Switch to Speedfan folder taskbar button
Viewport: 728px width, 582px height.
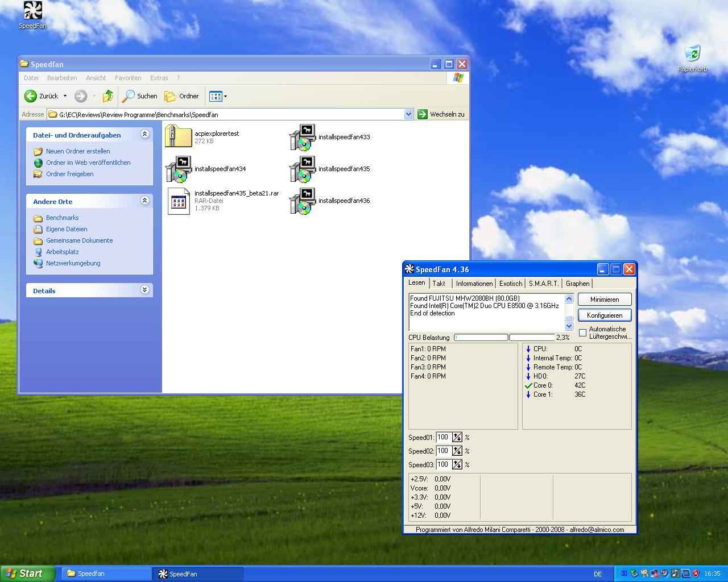tap(106, 573)
